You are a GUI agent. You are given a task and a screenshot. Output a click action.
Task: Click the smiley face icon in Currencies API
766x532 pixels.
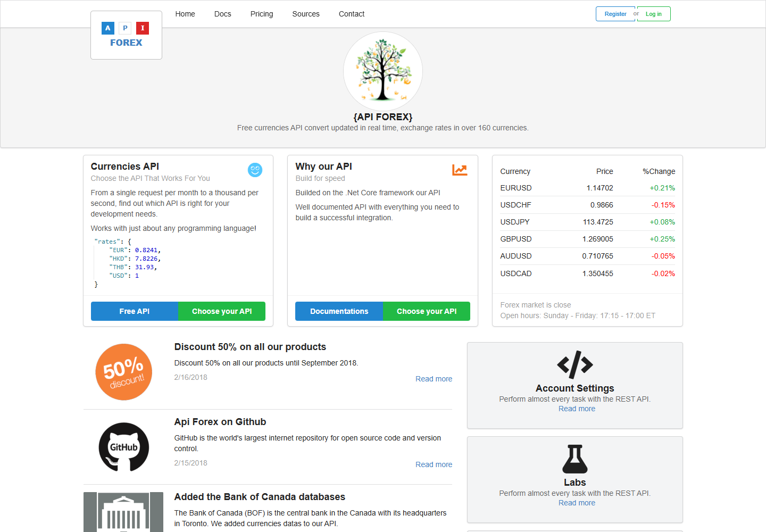tap(255, 170)
